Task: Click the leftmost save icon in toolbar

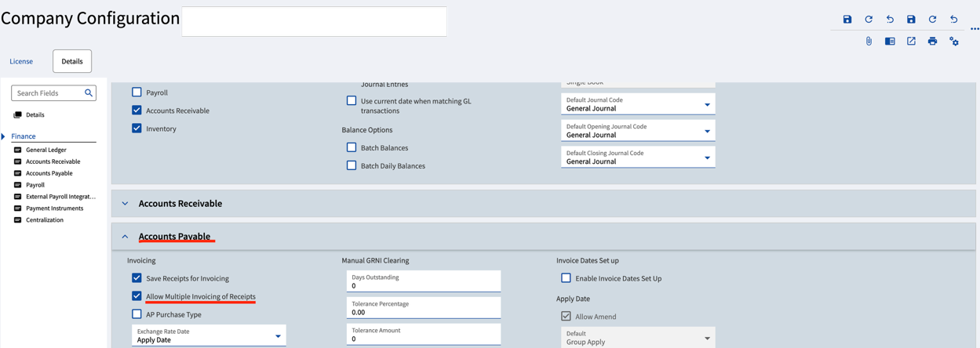Action: click(847, 20)
